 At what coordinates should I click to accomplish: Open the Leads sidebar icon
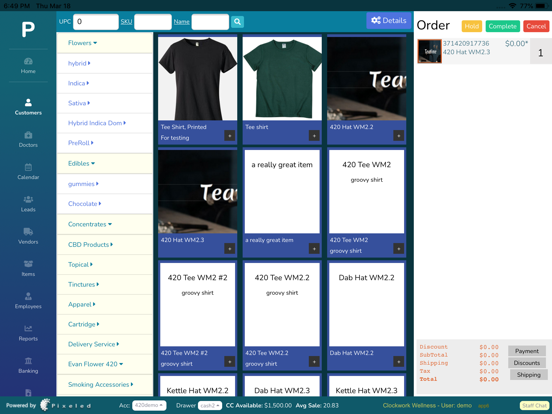(x=28, y=204)
